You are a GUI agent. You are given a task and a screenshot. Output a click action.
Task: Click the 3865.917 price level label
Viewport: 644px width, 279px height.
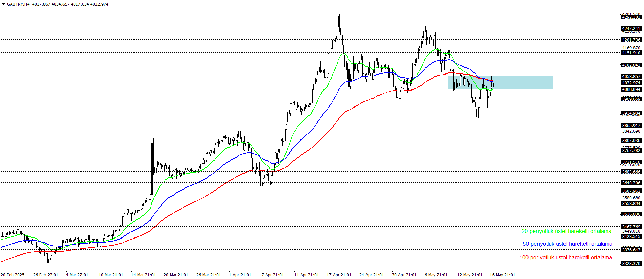coord(631,126)
